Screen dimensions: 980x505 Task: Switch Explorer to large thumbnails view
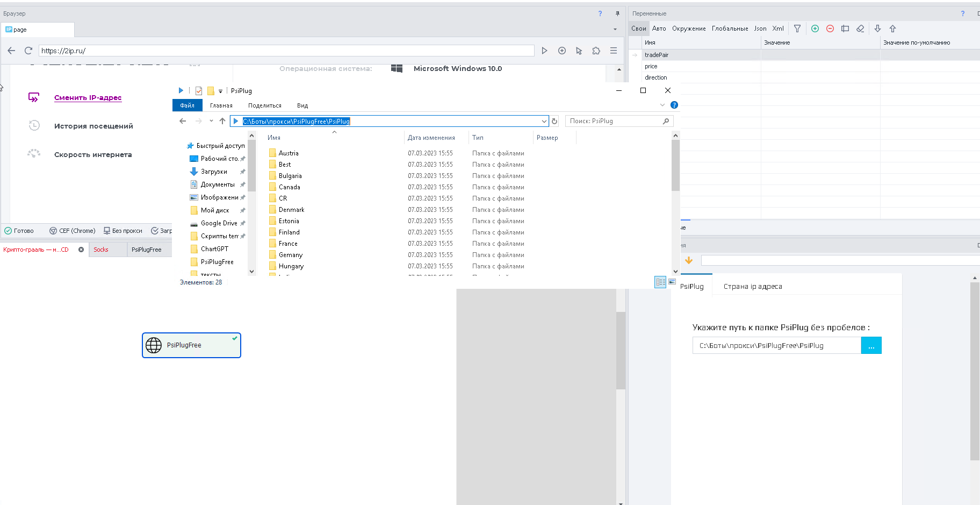(x=672, y=282)
